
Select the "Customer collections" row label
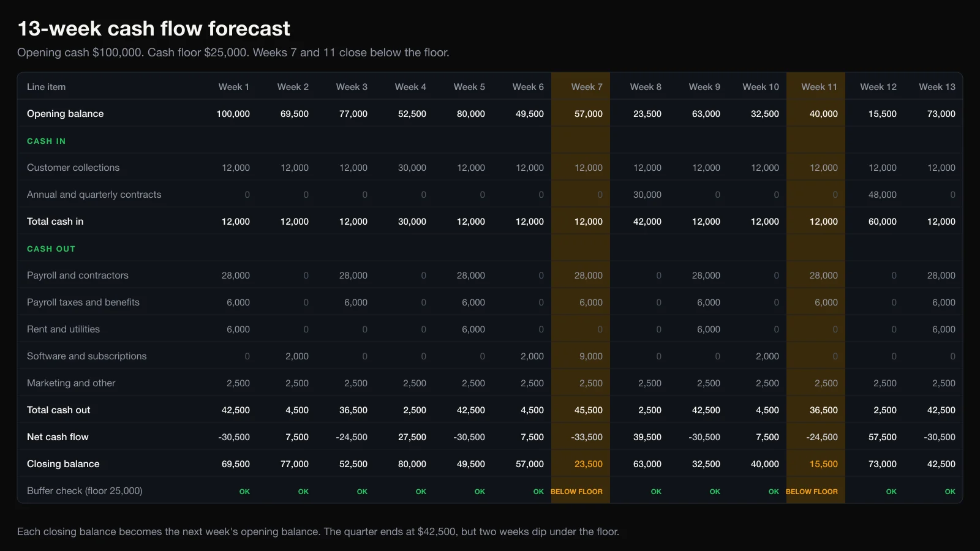[x=73, y=168]
